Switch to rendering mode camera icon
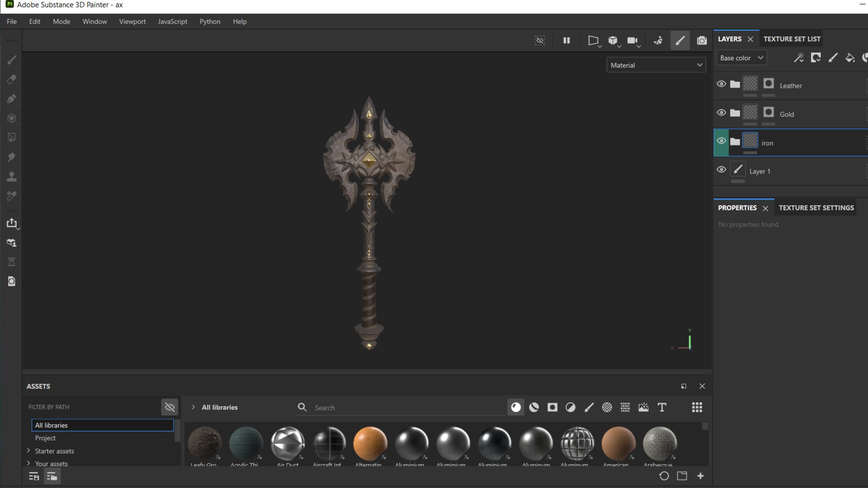This screenshot has width=868, height=488. 702,41
